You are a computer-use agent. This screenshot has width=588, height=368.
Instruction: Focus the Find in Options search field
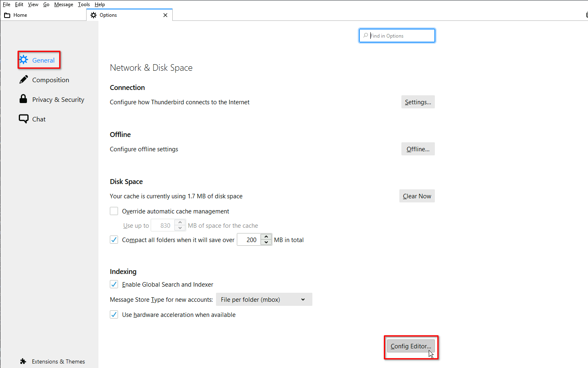[400, 36]
